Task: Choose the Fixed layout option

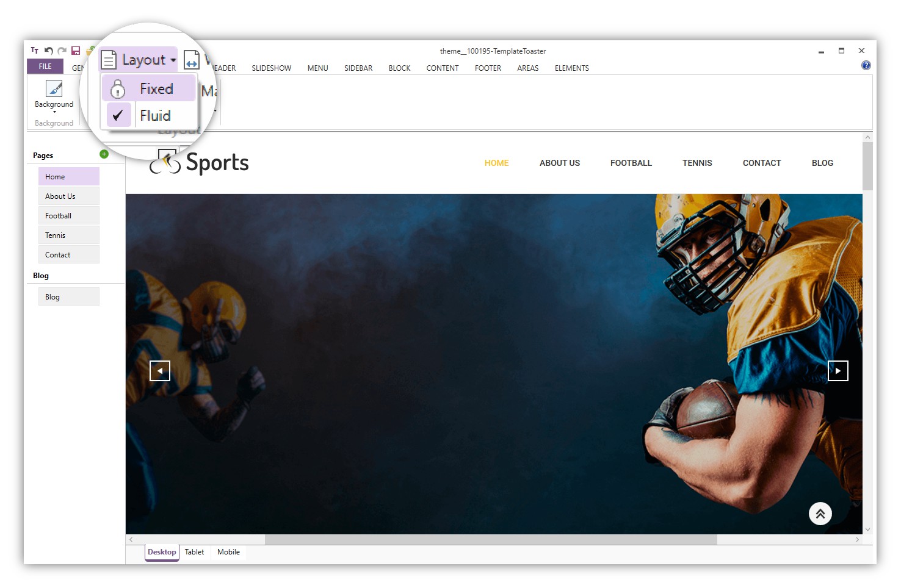Action: (149, 89)
